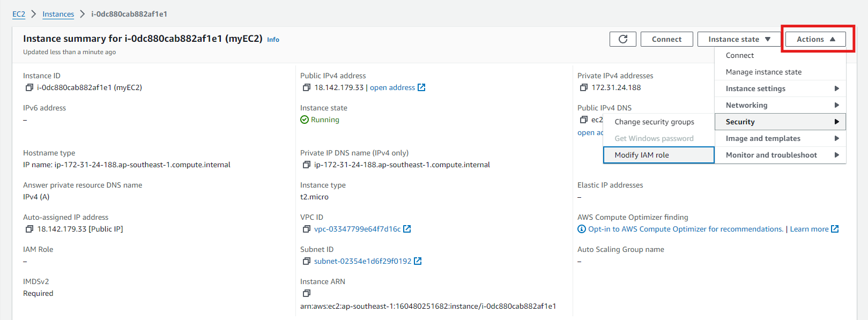Copy the VPC ID value
Image resolution: width=868 pixels, height=320 pixels.
coord(307,229)
